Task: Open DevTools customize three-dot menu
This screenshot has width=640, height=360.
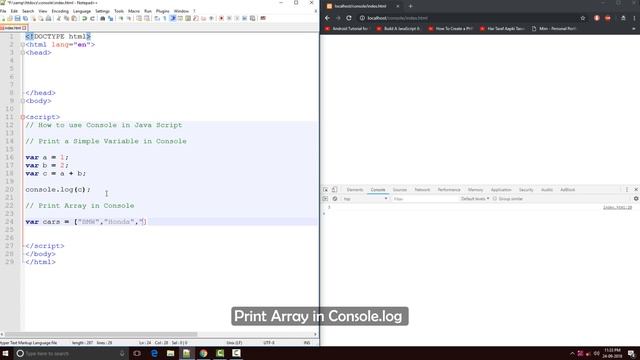Action: click(627, 190)
